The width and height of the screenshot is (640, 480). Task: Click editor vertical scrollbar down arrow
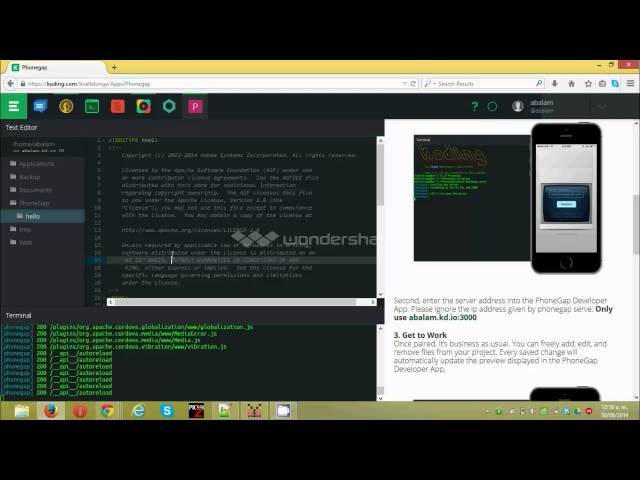click(x=380, y=294)
